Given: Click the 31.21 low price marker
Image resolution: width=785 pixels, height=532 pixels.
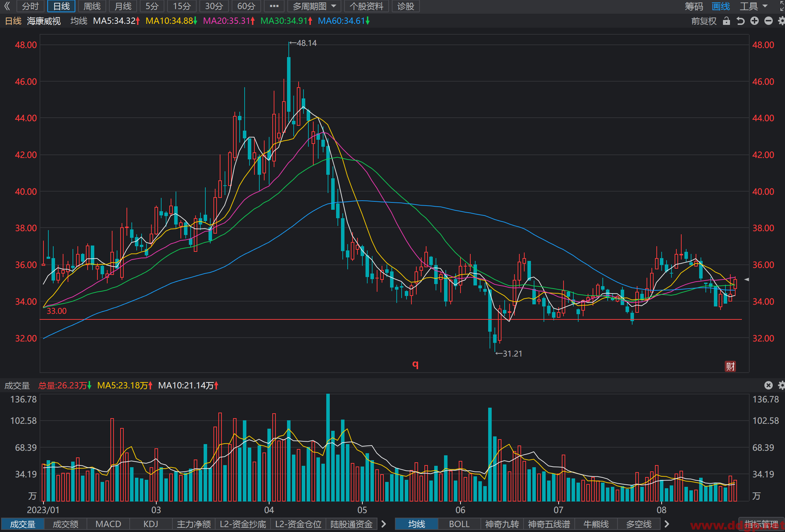Looking at the screenshot, I should point(509,354).
